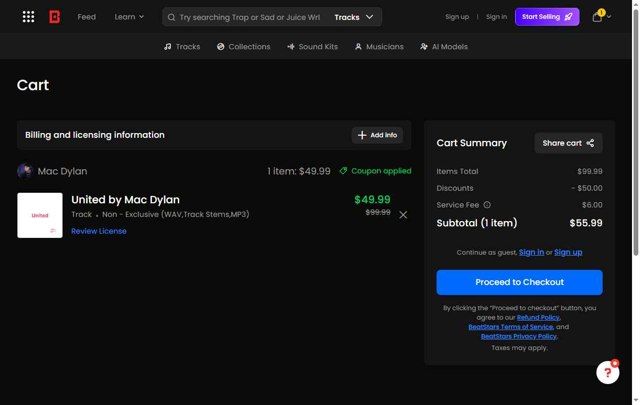
Task: Click the Start Selling button
Action: pyautogui.click(x=547, y=17)
